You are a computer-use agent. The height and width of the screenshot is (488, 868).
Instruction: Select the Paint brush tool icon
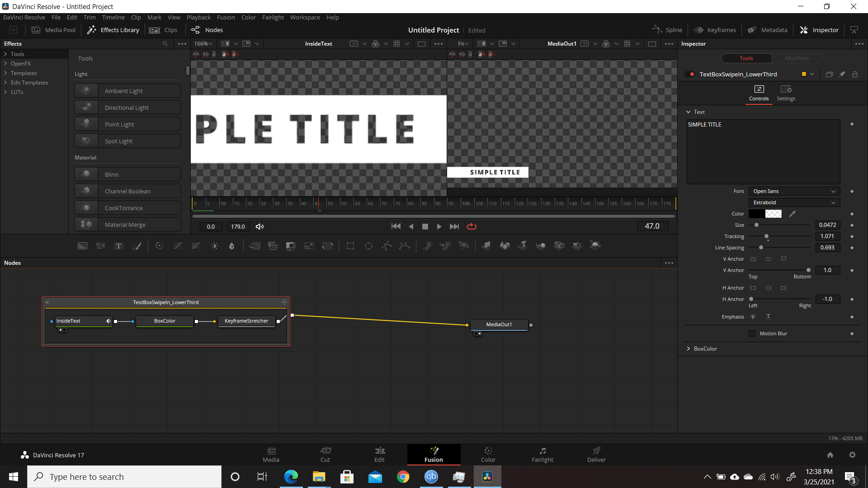point(137,246)
